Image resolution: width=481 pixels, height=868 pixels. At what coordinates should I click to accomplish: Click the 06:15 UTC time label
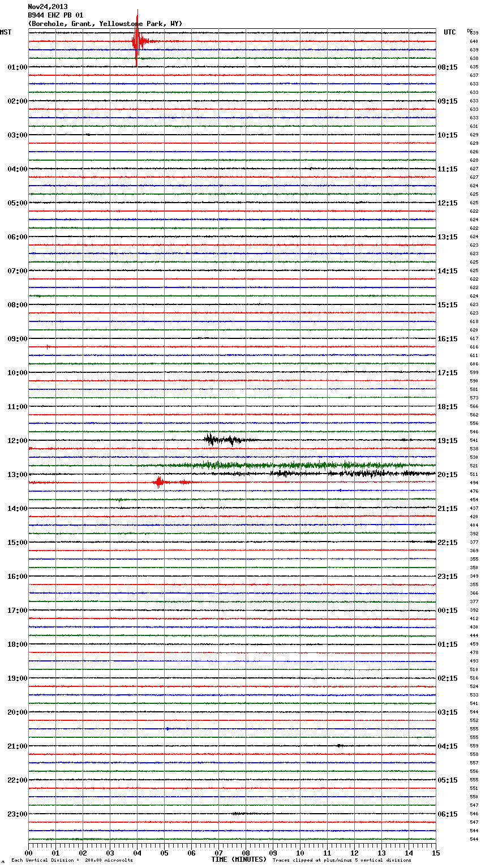(448, 814)
